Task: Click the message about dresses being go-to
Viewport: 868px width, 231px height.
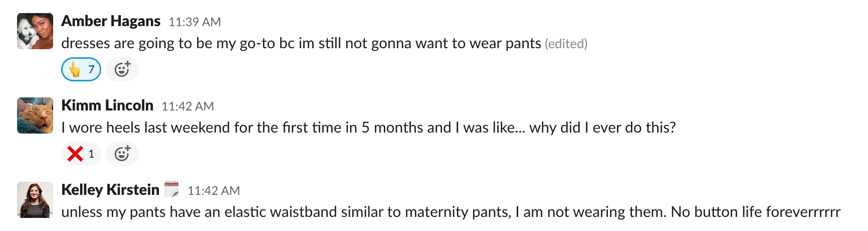Action: [301, 44]
